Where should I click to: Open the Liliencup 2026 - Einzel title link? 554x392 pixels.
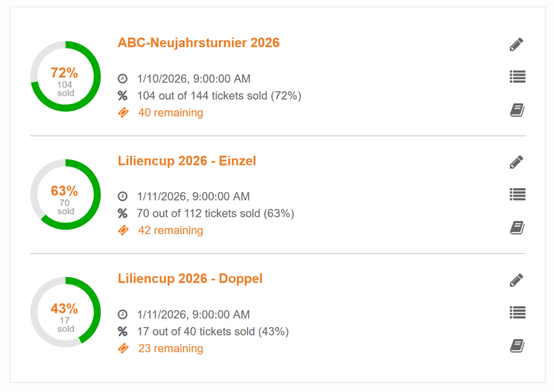[x=187, y=161]
